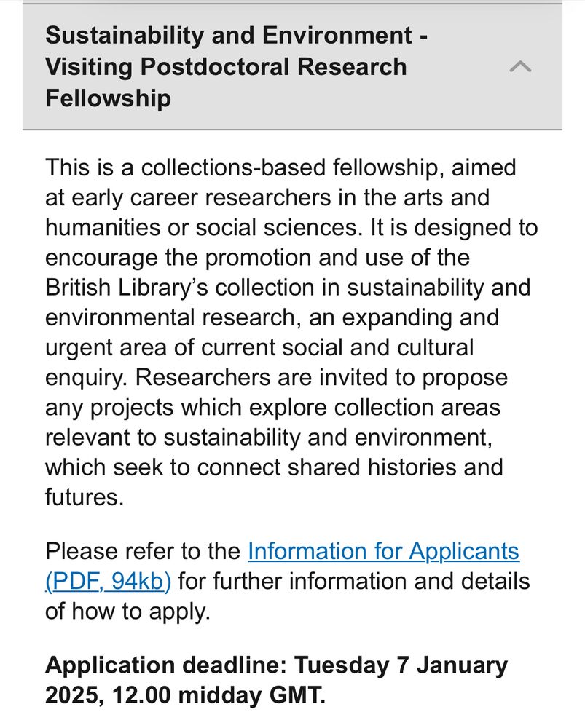This screenshot has height=728, width=585.
Task: Click the "Please refer to the" text
Action: (142, 551)
